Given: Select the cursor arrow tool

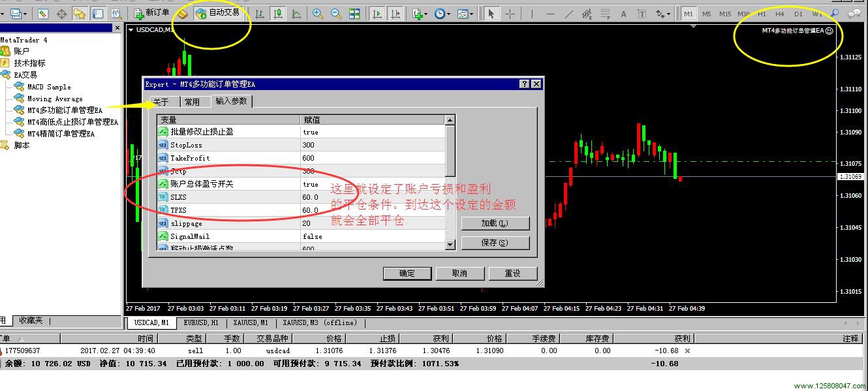Looking at the screenshot, I should [491, 13].
